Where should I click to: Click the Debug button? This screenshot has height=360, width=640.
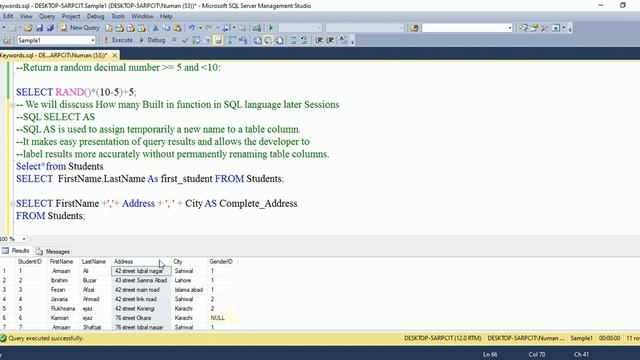pos(152,40)
